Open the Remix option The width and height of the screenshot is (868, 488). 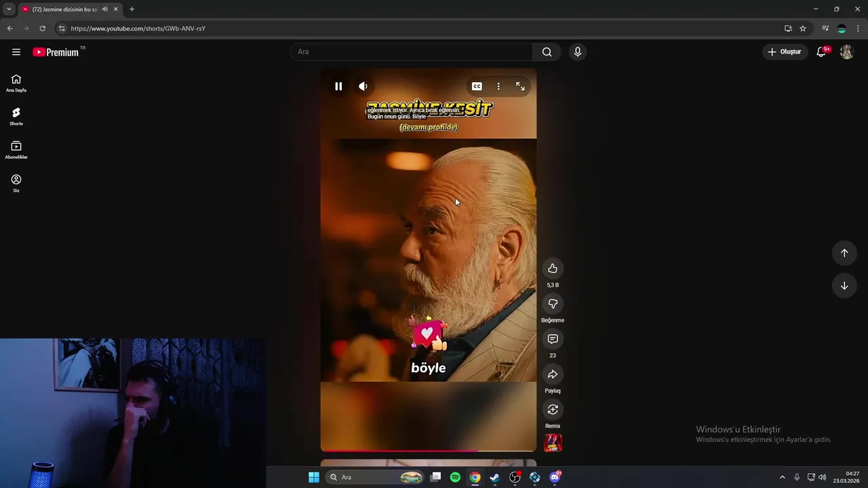click(x=553, y=409)
